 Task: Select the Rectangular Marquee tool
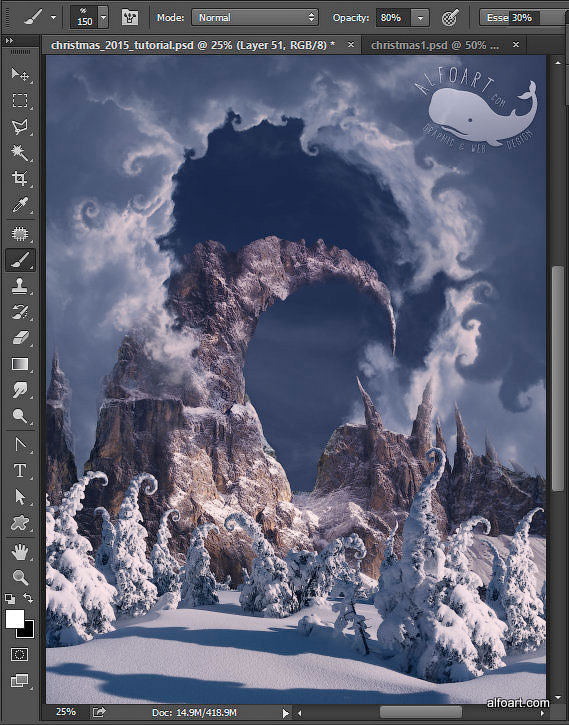tap(20, 100)
